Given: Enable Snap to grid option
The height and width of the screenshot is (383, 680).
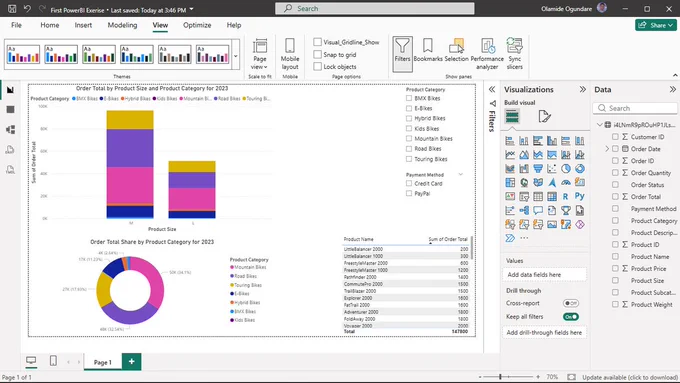Looking at the screenshot, I should [317, 54].
